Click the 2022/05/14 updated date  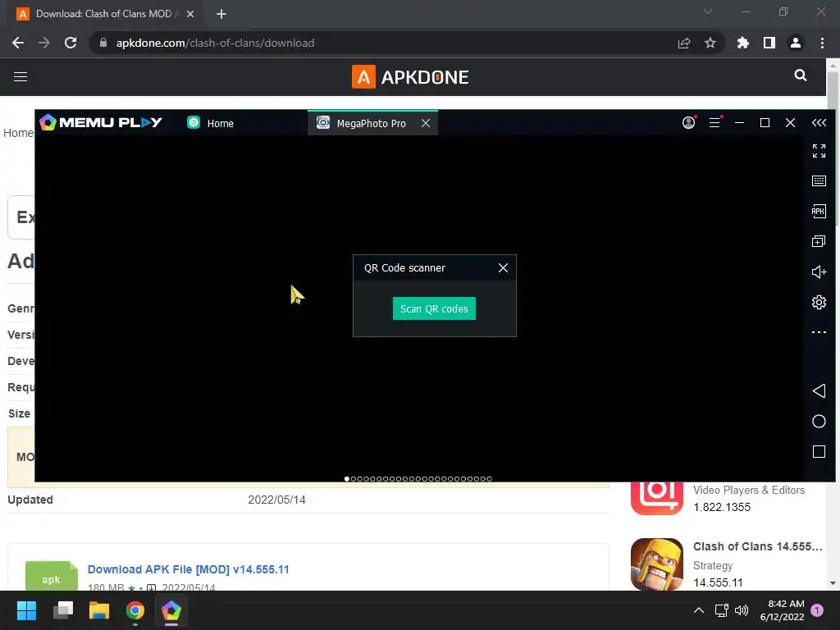pyautogui.click(x=276, y=500)
